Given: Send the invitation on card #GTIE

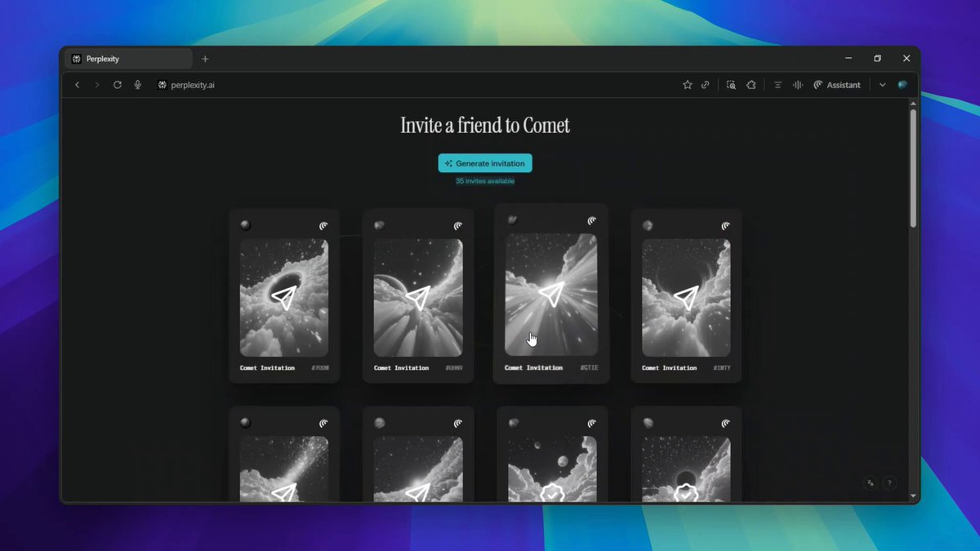Looking at the screenshot, I should click(x=552, y=293).
